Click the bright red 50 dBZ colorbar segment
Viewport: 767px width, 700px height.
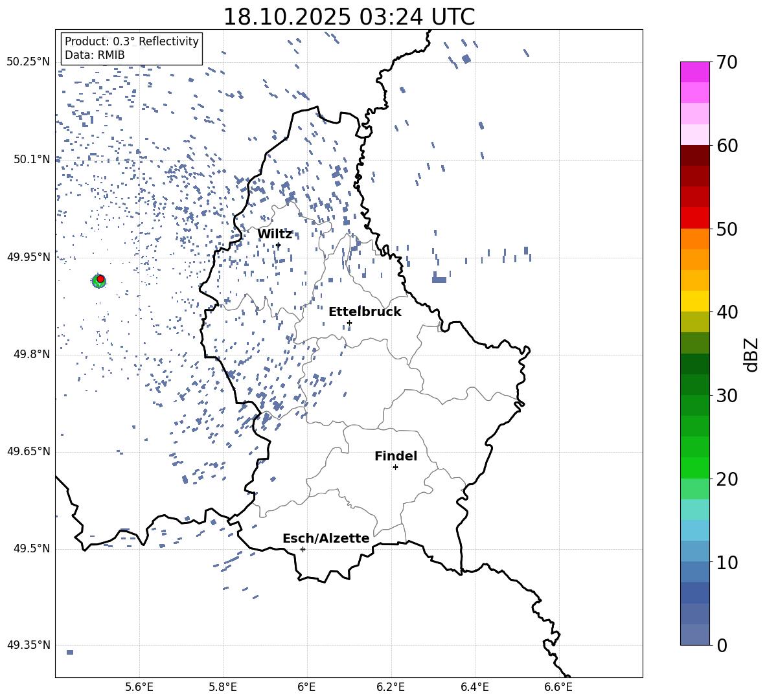coord(695,218)
